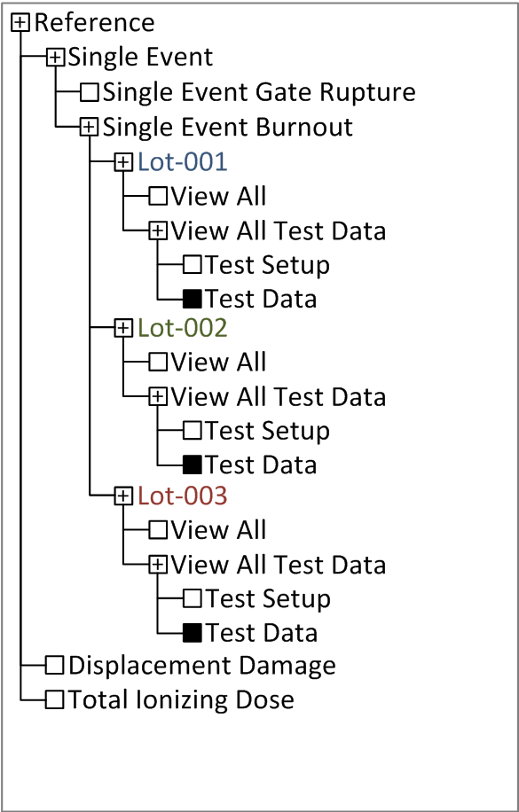Viewport: 519px width, 812px height.
Task: Tick the Single Event Gate Rupture checkbox
Action: (x=90, y=93)
